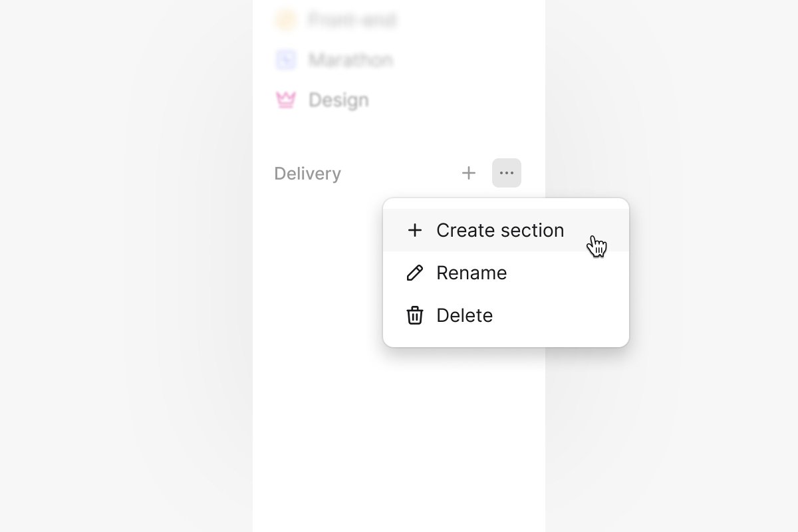Click the trash can Delete icon
798x532 pixels.
coord(415,315)
